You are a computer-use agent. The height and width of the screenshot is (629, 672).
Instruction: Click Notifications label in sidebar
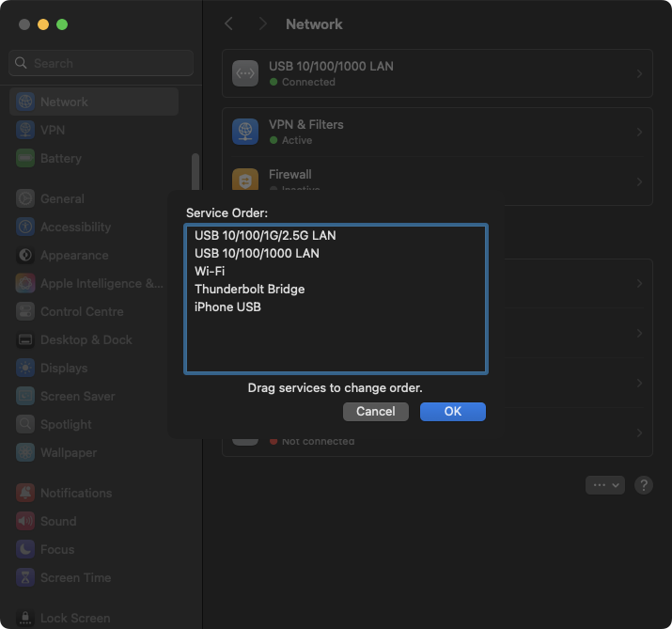click(x=76, y=493)
